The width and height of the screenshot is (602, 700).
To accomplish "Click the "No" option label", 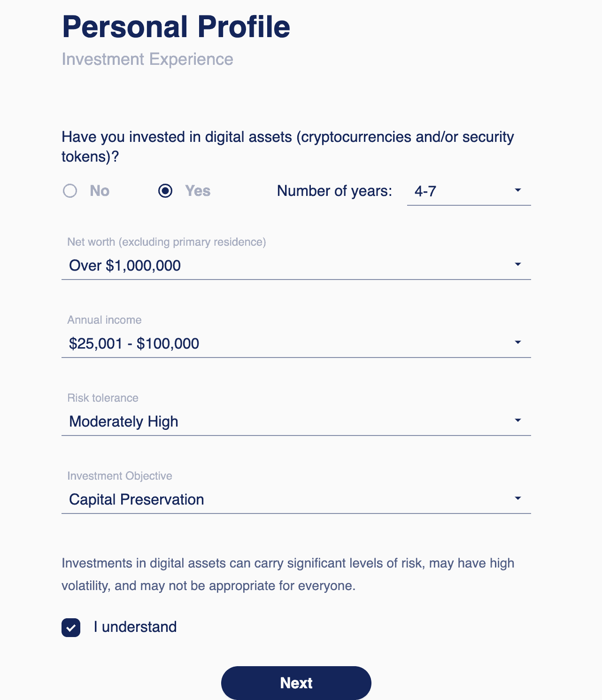I will click(x=100, y=191).
